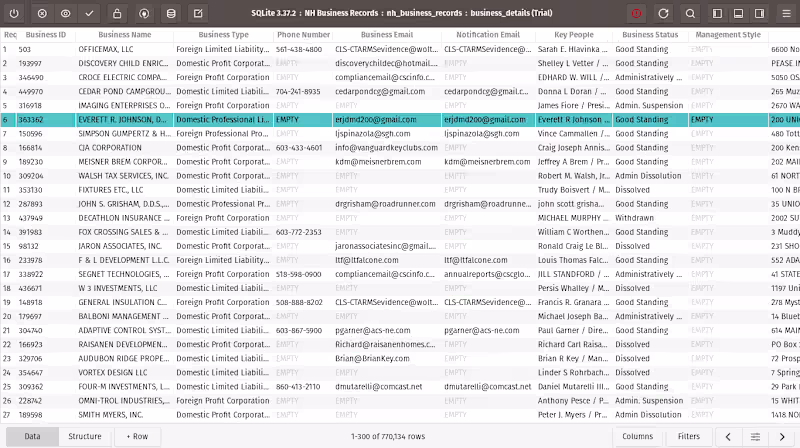800x448 pixels.
Task: Click erjdmd200@gmail.com in Business Email column
Action: [x=387, y=120]
